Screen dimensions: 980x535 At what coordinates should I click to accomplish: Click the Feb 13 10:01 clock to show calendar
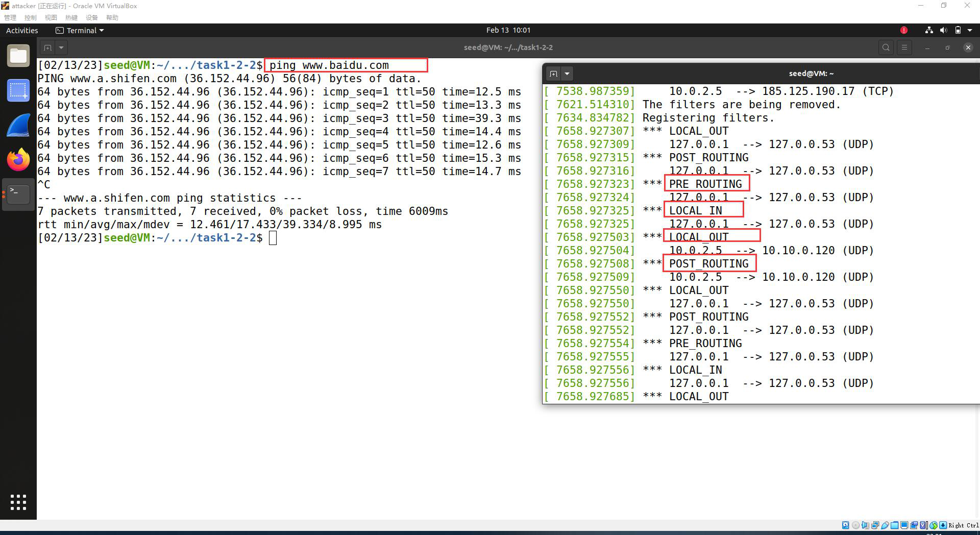(509, 30)
